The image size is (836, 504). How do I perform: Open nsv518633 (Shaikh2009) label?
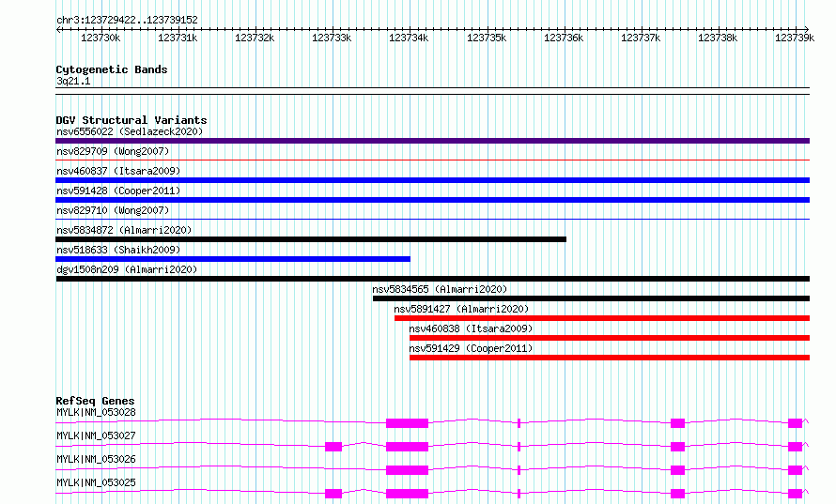point(118,250)
